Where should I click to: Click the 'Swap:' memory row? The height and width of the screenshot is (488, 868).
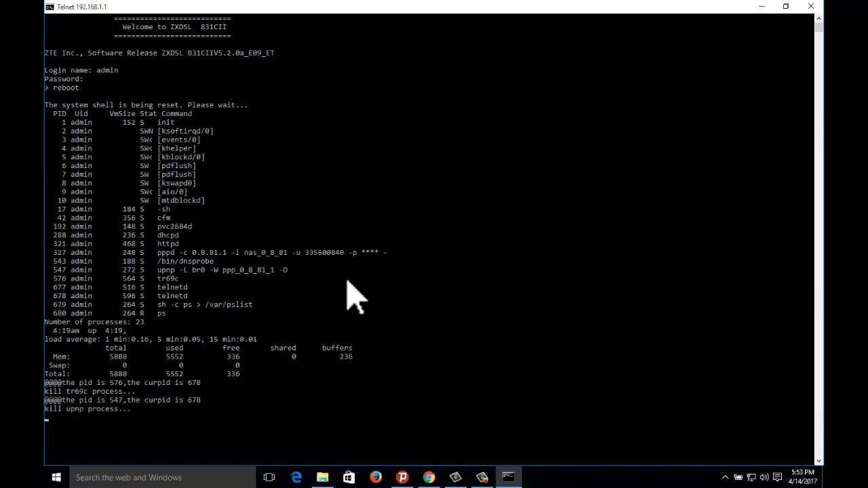(144, 365)
